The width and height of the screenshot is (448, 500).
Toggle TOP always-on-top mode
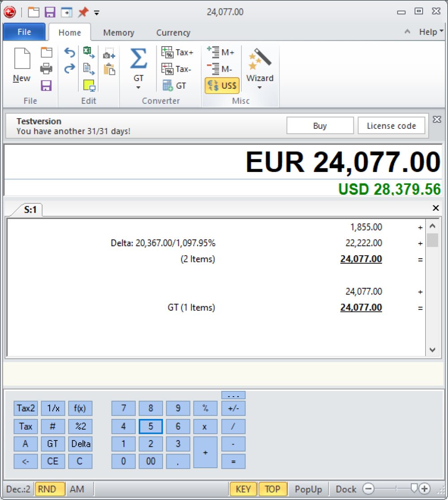[x=272, y=489]
